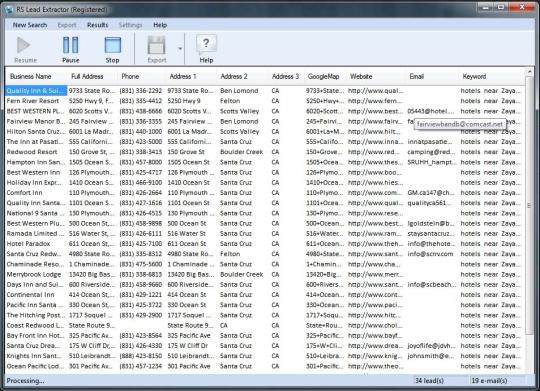Select the Knights Inn Sant... row
Screen dimensions: 540x391
265,356
